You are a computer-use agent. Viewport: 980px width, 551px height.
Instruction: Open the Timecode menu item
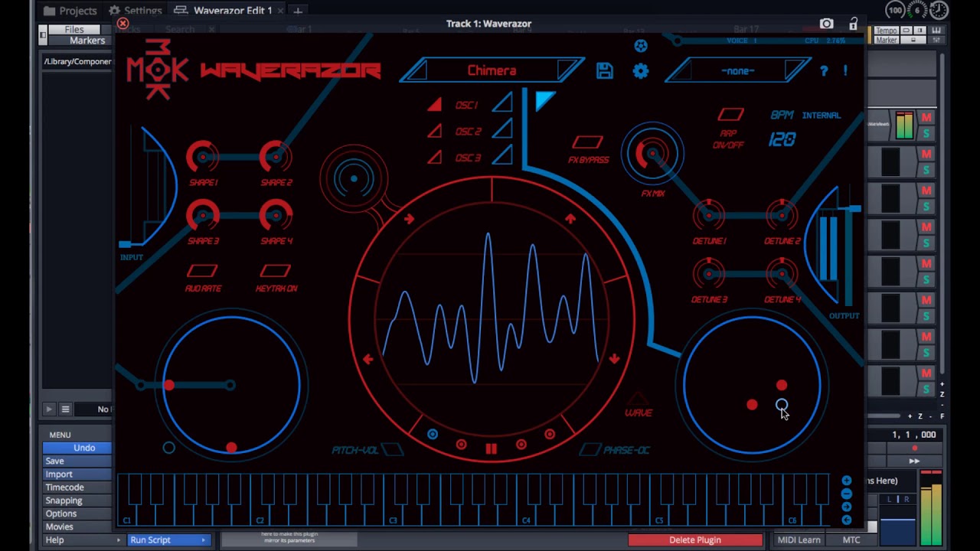click(77, 487)
